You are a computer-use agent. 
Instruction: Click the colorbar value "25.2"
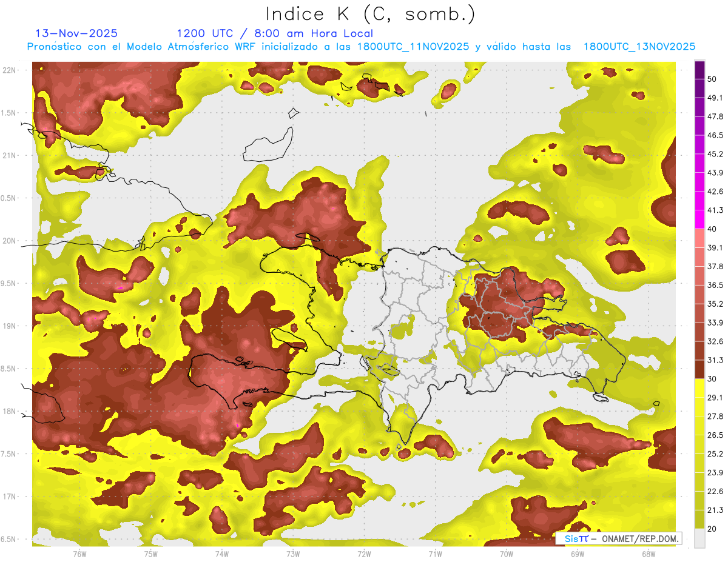[715, 454]
